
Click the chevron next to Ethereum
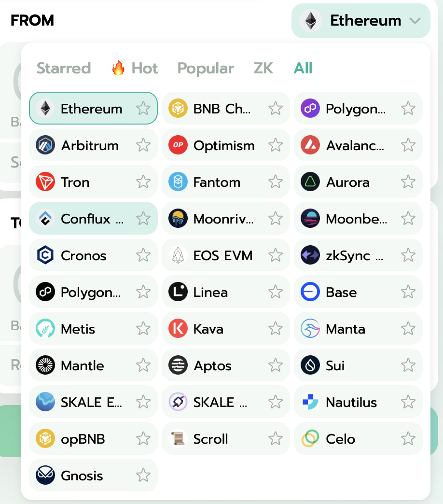pyautogui.click(x=415, y=20)
